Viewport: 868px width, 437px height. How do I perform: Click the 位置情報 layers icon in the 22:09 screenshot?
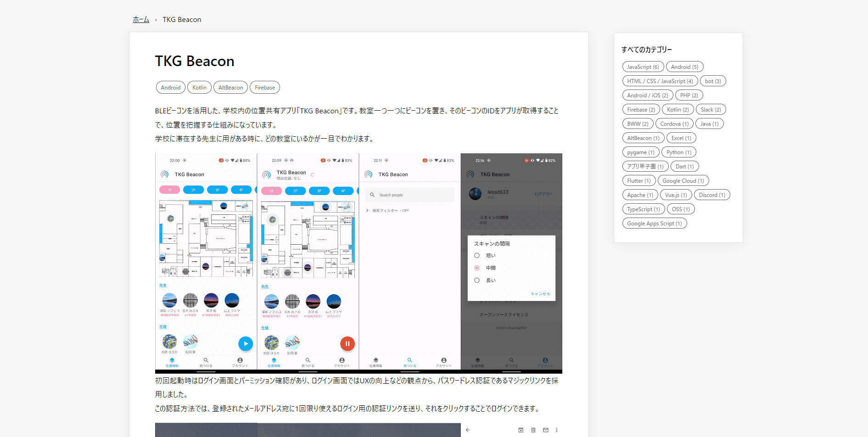tap(274, 360)
